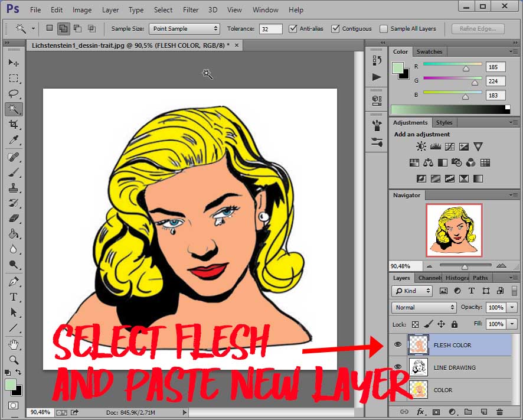Select the Brush tool
This screenshot has width=523, height=420.
14,172
